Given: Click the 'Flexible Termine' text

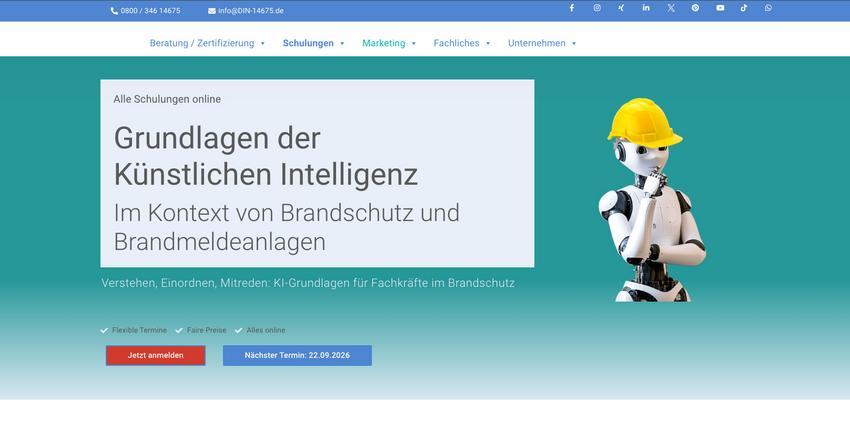Looking at the screenshot, I should tap(139, 330).
